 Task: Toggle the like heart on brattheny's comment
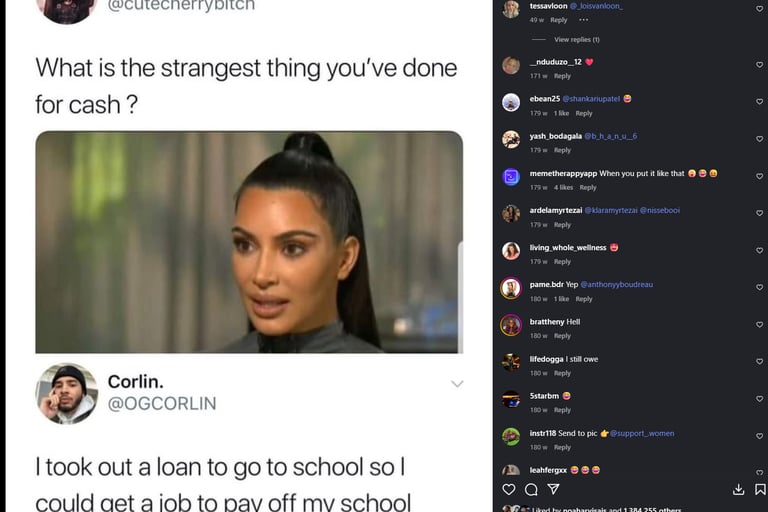pos(759,324)
